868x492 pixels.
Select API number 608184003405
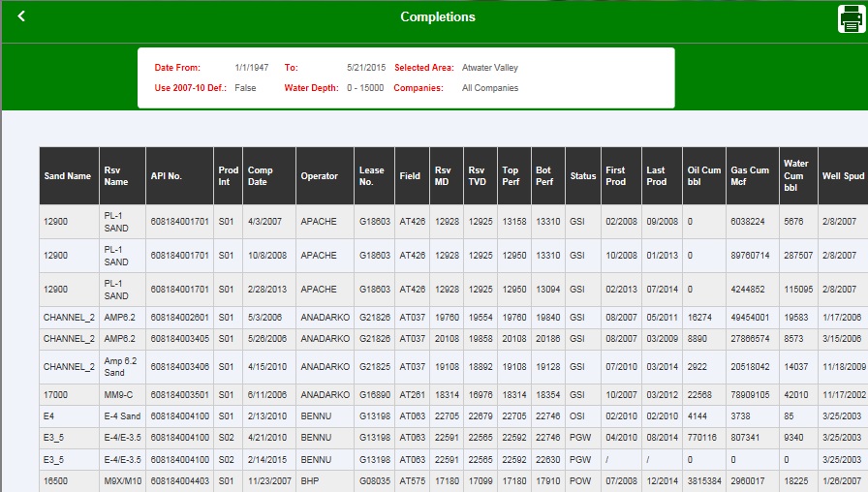[179, 338]
